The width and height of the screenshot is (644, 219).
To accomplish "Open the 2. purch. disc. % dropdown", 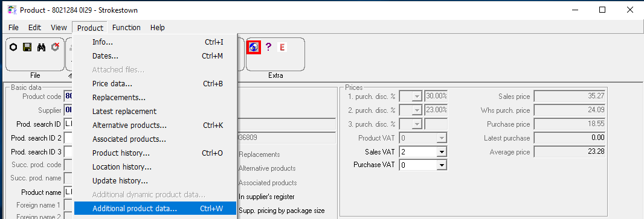I will coord(417,110).
